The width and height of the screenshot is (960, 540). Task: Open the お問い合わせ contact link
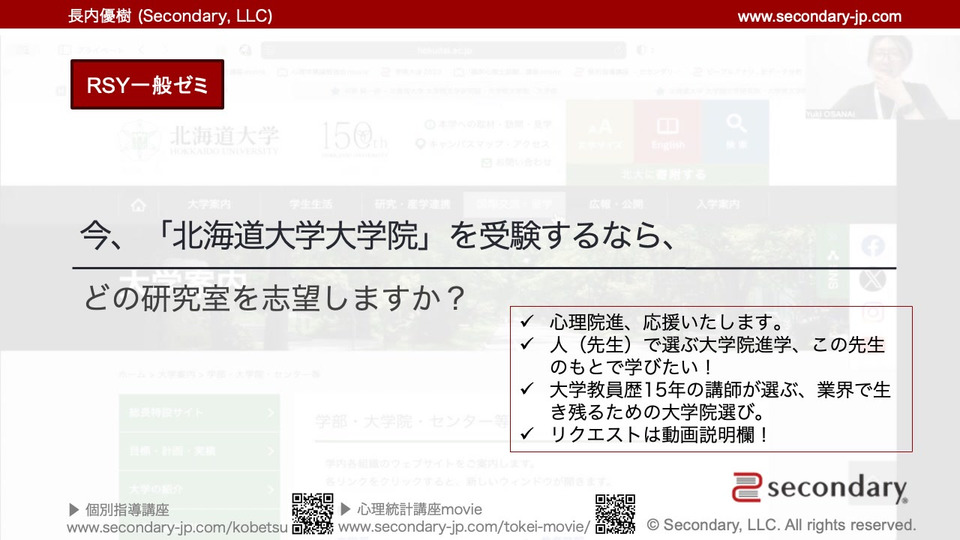[x=517, y=162]
